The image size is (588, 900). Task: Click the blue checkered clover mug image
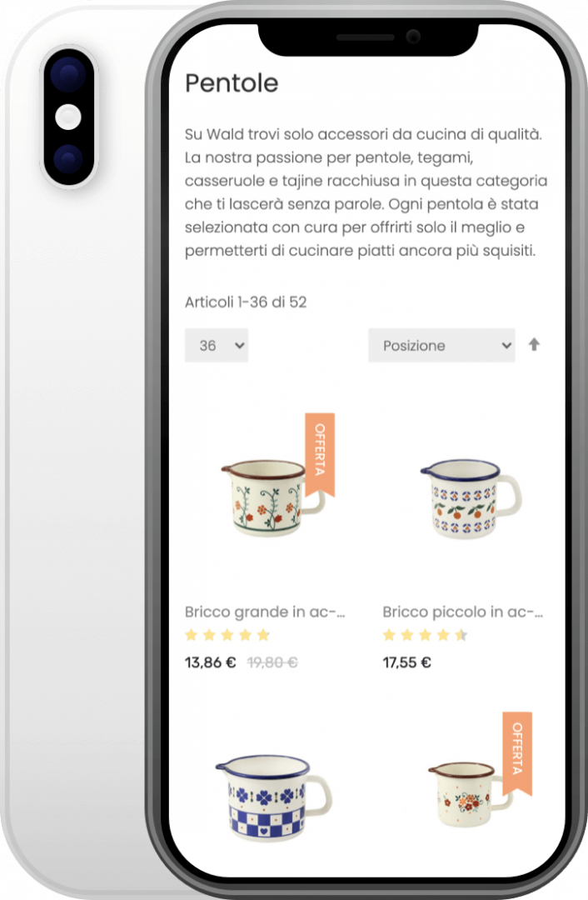click(273, 797)
